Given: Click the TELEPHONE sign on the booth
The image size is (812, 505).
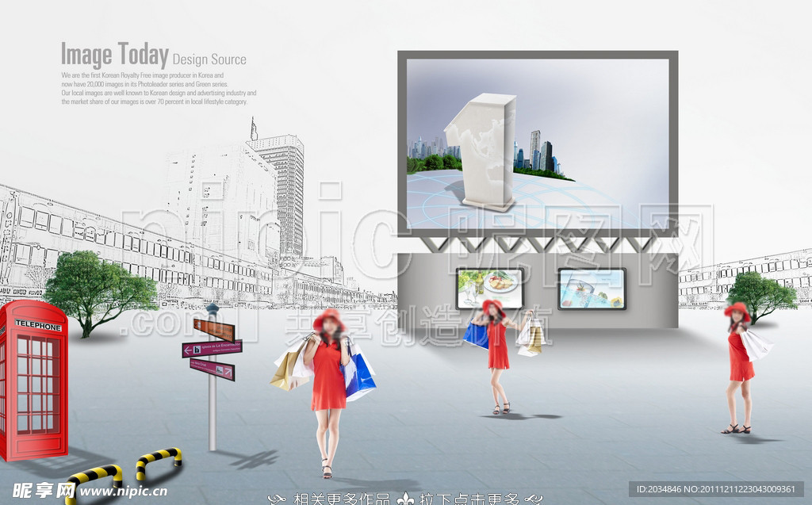Looking at the screenshot, I should [x=37, y=326].
